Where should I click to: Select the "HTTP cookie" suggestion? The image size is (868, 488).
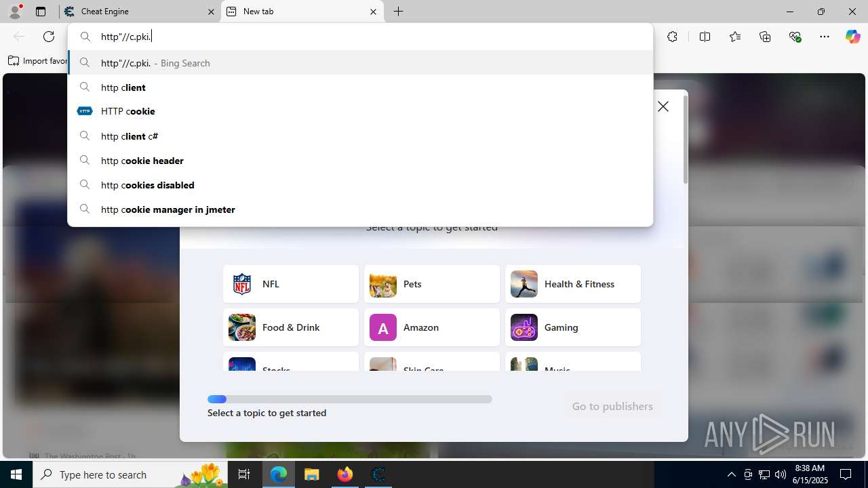[x=360, y=111]
